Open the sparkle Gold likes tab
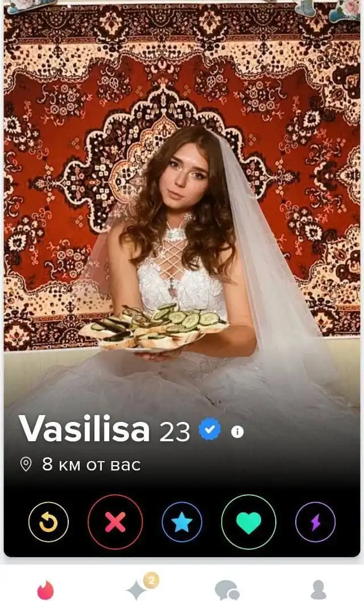 click(137, 590)
